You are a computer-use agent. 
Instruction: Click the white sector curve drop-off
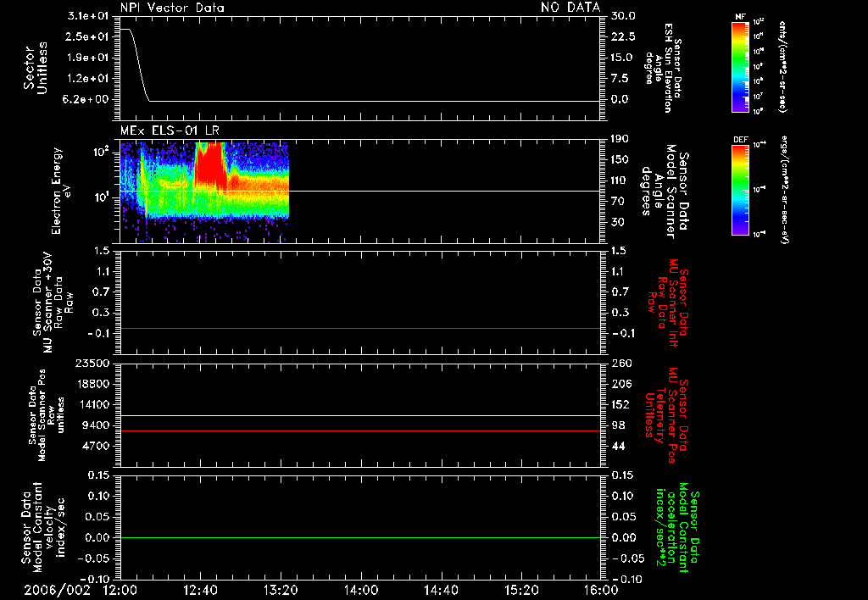(x=140, y=65)
